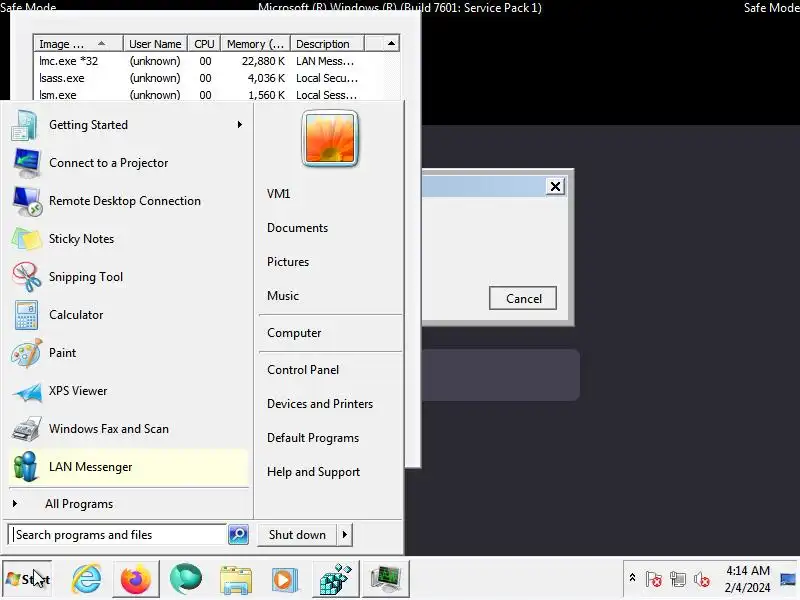
Task: Click the Start button on the taskbar
Action: pyautogui.click(x=27, y=579)
